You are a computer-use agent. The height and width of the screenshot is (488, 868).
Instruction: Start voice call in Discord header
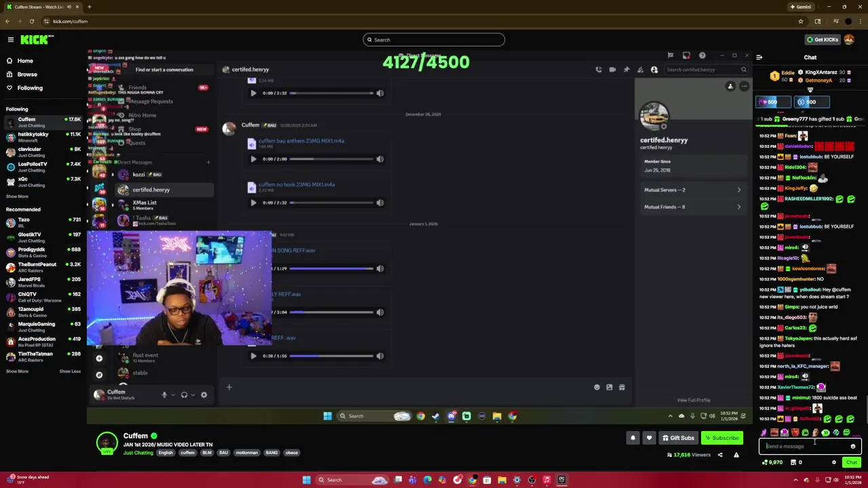[598, 70]
